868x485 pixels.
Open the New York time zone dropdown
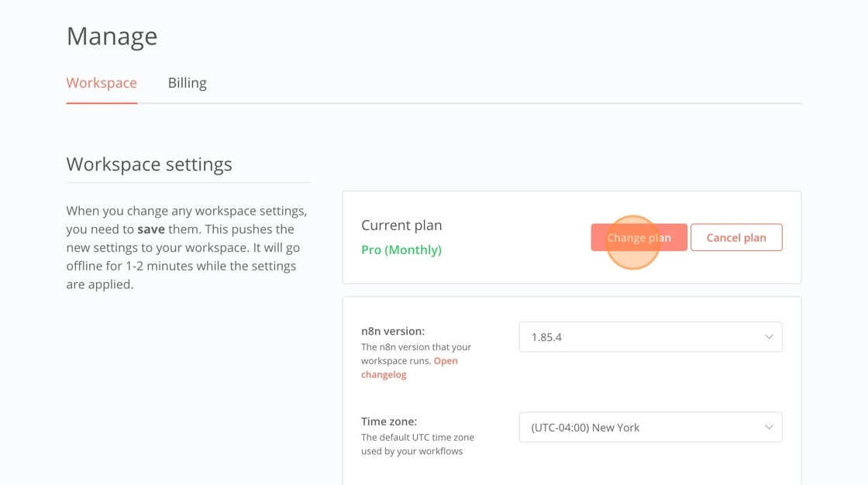(x=649, y=428)
